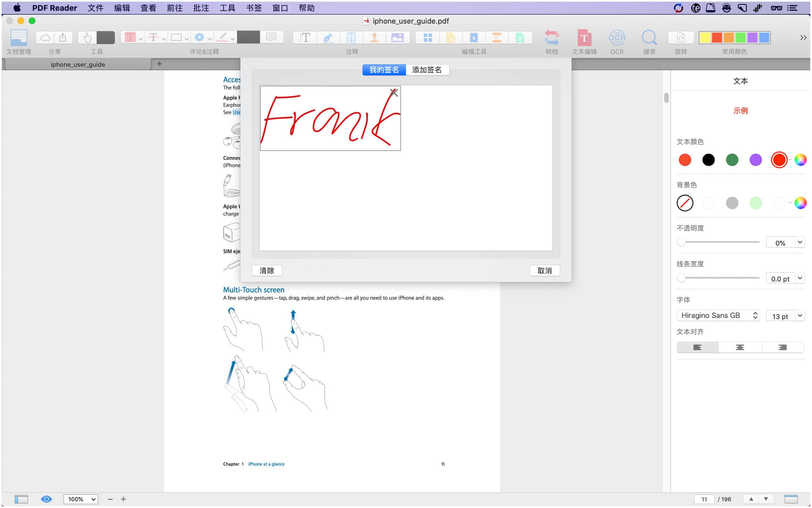
Task: Insert a table annotation icon
Action: pos(351,38)
